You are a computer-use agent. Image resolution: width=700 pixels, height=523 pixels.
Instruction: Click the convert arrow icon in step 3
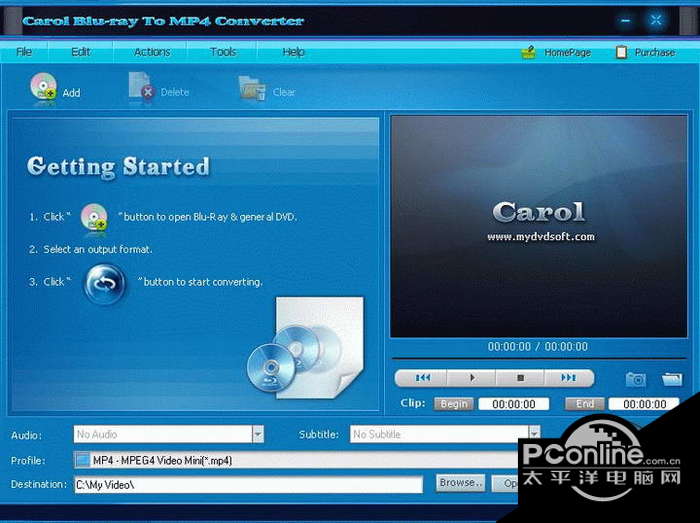pos(105,284)
